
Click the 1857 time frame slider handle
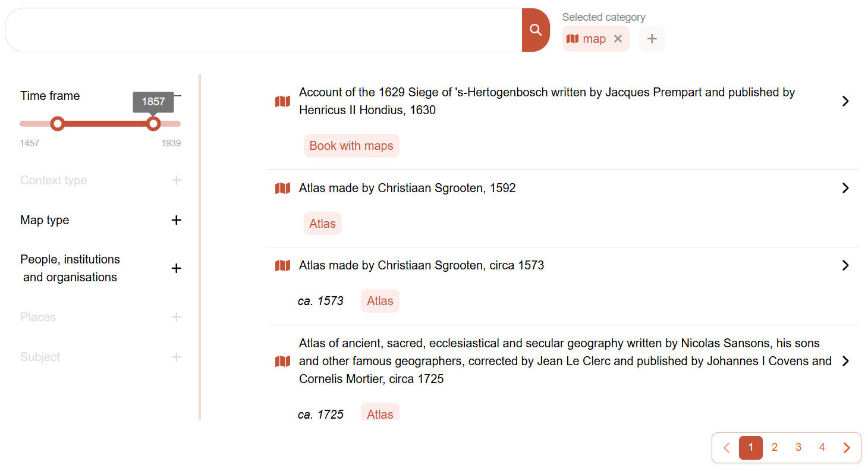click(153, 124)
